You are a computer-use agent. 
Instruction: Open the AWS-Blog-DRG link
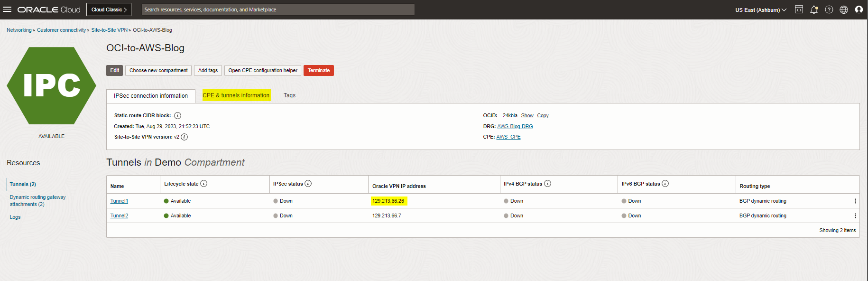pos(515,127)
